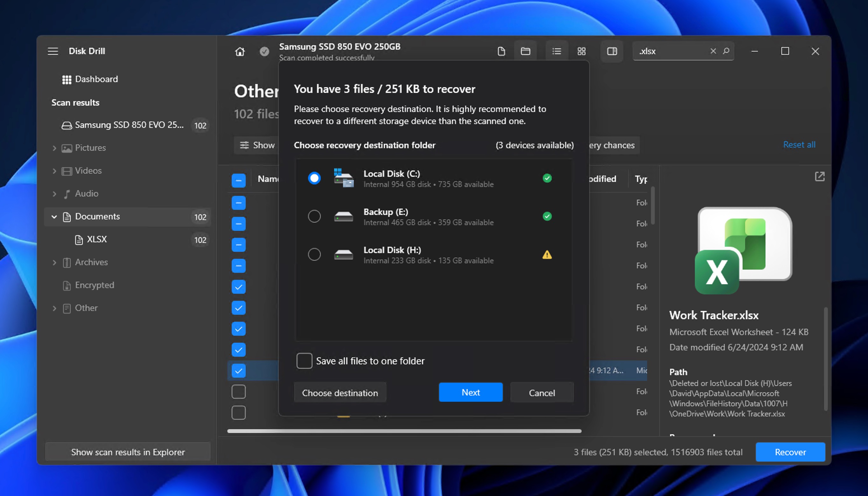The image size is (868, 496).
Task: Select Encrypted category in sidebar
Action: click(128, 286)
